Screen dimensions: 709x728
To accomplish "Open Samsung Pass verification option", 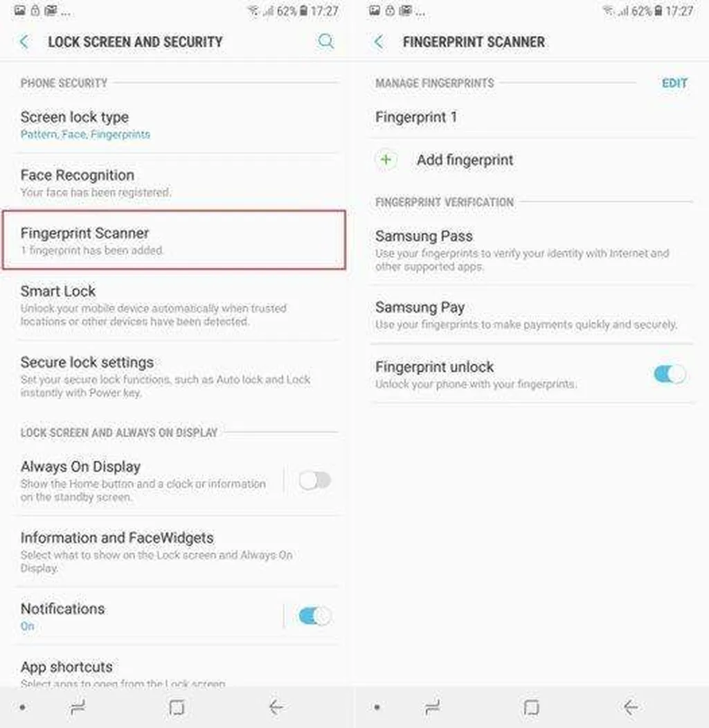I will click(532, 250).
